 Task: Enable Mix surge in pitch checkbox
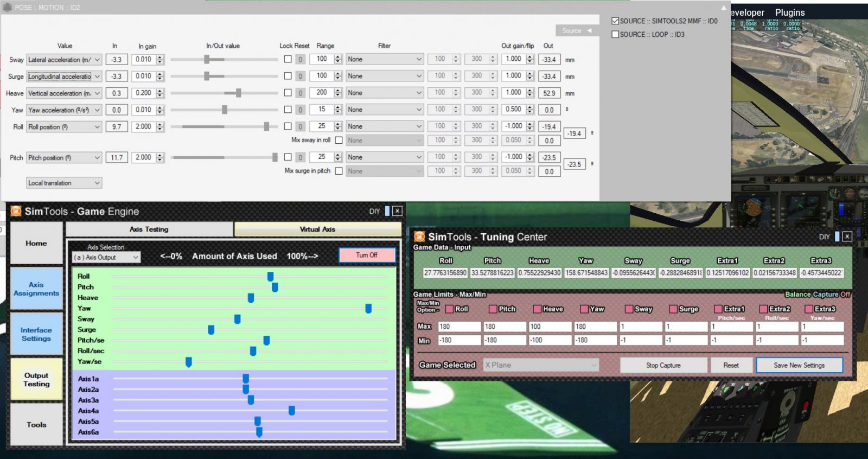pyautogui.click(x=339, y=171)
